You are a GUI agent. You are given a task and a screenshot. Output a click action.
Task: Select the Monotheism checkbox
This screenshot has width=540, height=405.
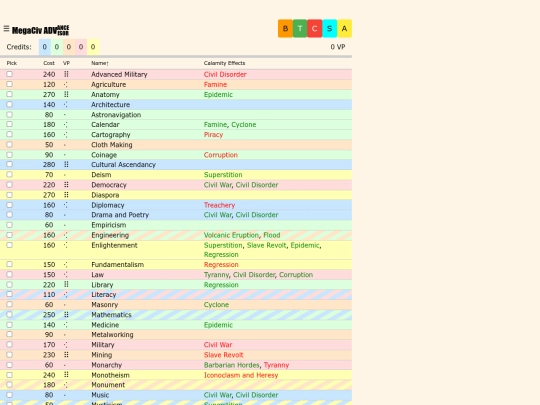pos(10,375)
